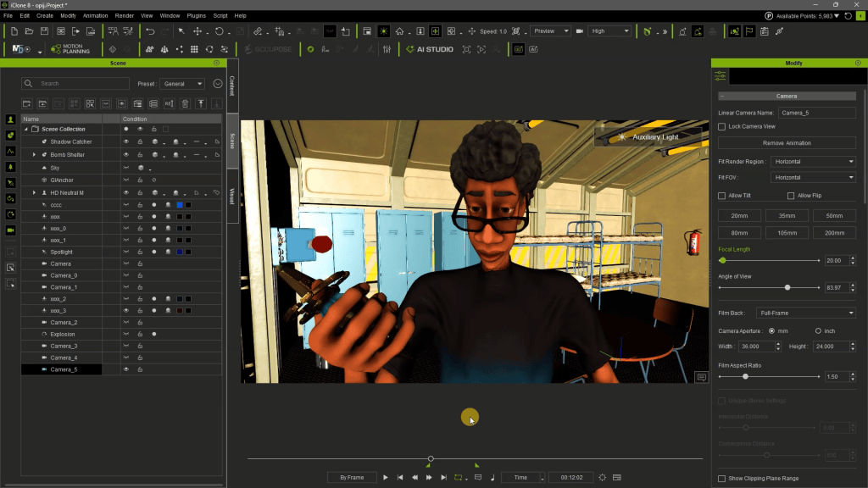This screenshot has height=488, width=868.
Task: Expand HD Neutral M tree node
Action: tap(34, 193)
